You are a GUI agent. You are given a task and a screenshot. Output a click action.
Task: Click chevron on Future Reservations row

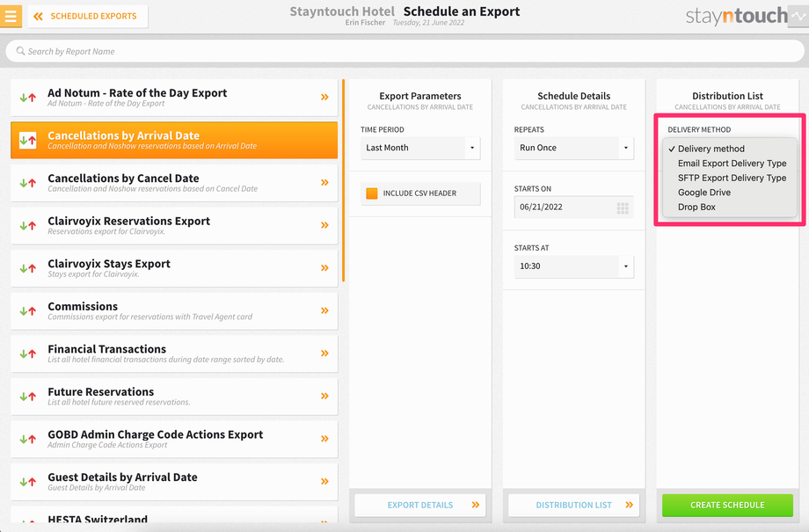tap(324, 397)
